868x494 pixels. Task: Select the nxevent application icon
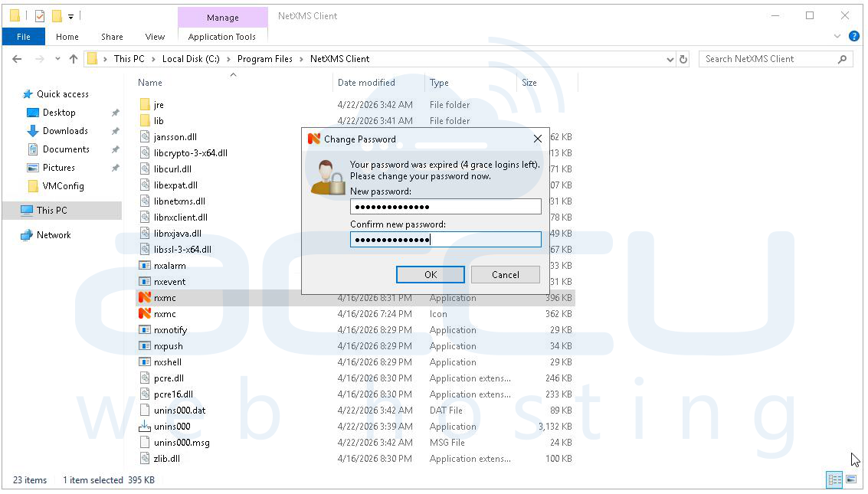pos(145,282)
